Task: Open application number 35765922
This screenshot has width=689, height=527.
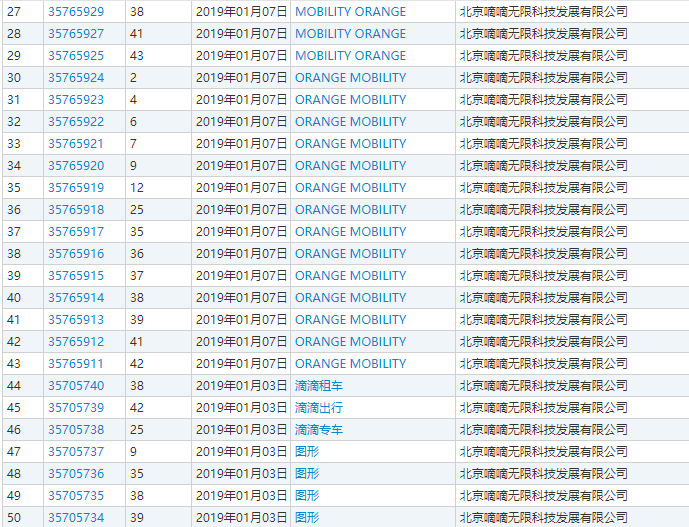Action: tap(76, 122)
